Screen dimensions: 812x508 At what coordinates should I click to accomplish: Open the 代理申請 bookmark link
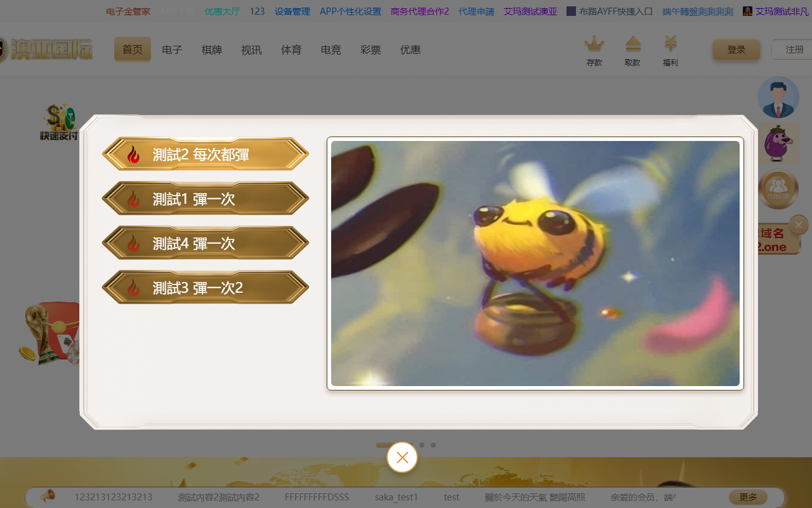(476, 11)
